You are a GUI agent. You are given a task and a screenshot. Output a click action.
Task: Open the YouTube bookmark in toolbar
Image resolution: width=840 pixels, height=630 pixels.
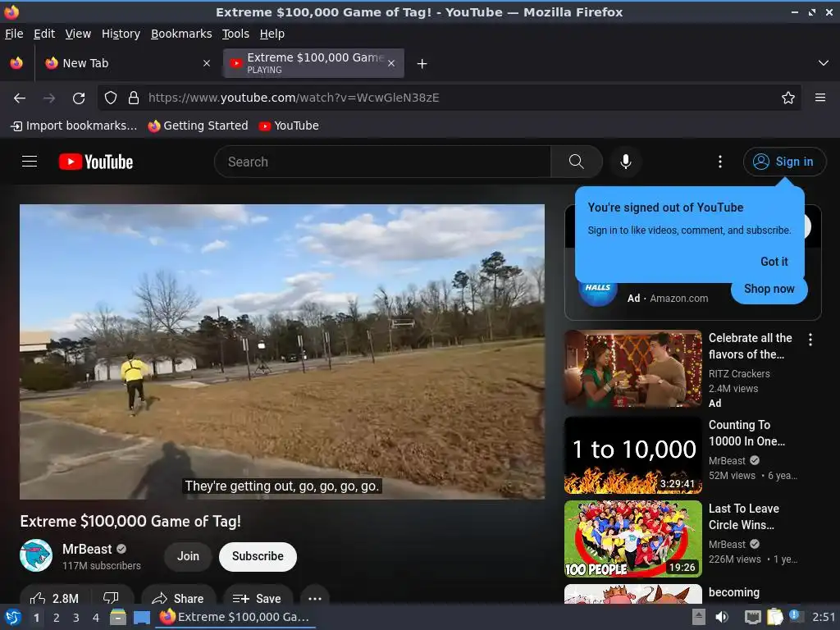[x=289, y=126]
